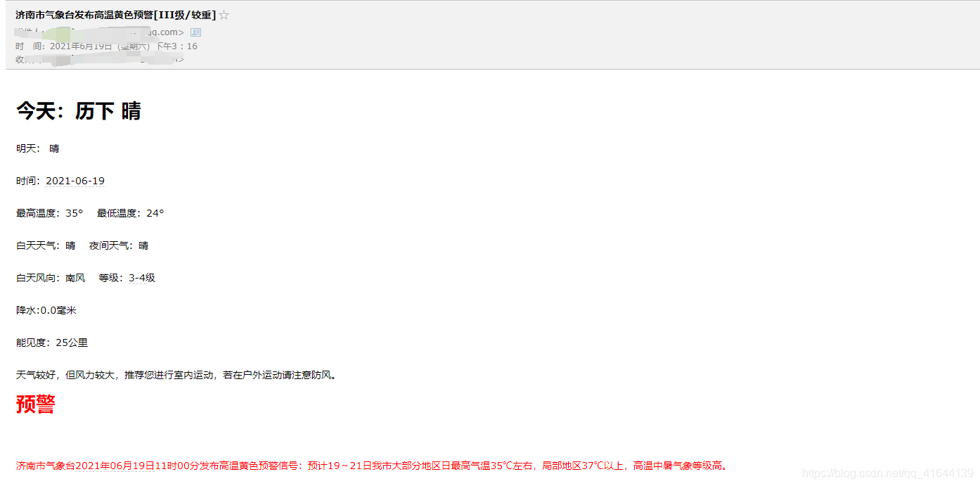Star the email using the star icon
Viewport: 980px width, 486px height.
click(222, 13)
